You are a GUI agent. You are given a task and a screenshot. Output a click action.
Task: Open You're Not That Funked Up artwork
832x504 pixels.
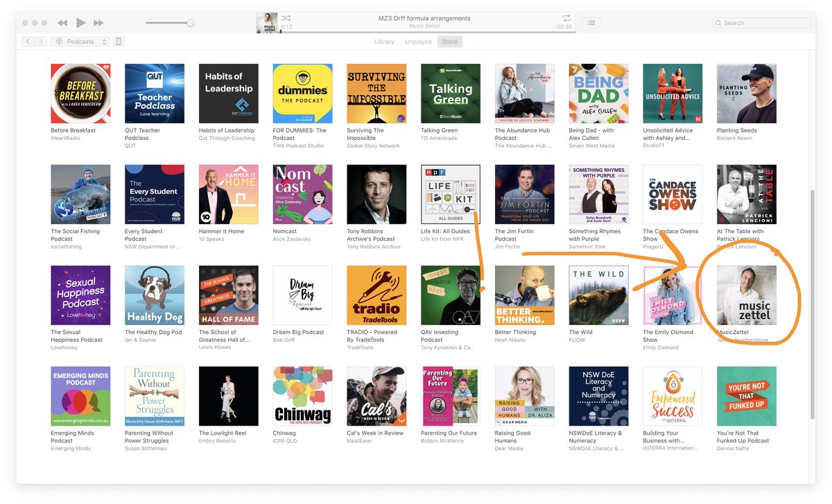[747, 397]
